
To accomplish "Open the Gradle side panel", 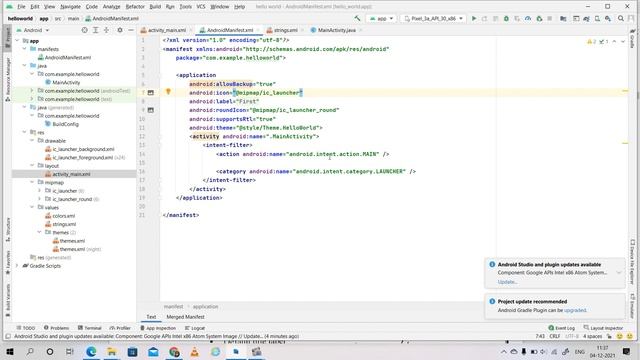I will tap(632, 39).
